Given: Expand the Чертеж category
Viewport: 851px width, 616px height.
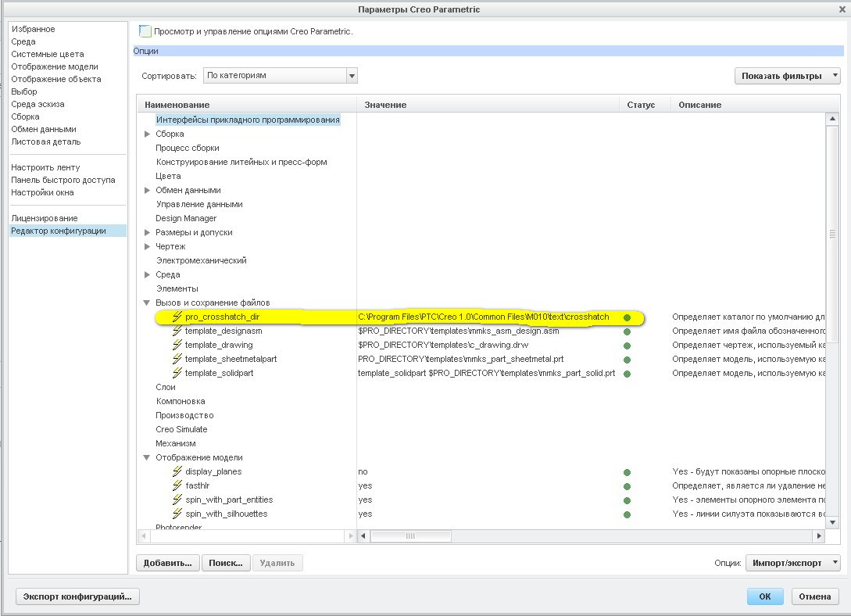Looking at the screenshot, I should pos(147,246).
